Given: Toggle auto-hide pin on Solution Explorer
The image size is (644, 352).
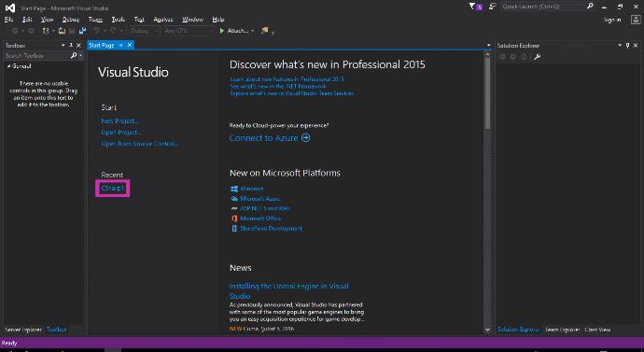Looking at the screenshot, I should pyautogui.click(x=627, y=45).
